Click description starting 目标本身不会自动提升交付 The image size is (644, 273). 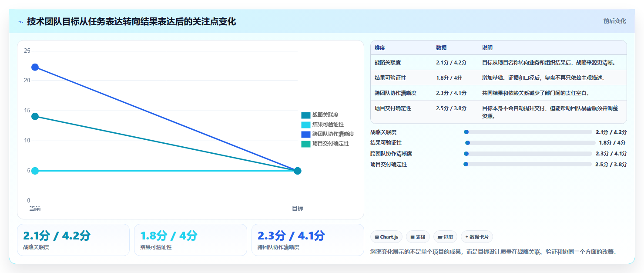(x=550, y=112)
